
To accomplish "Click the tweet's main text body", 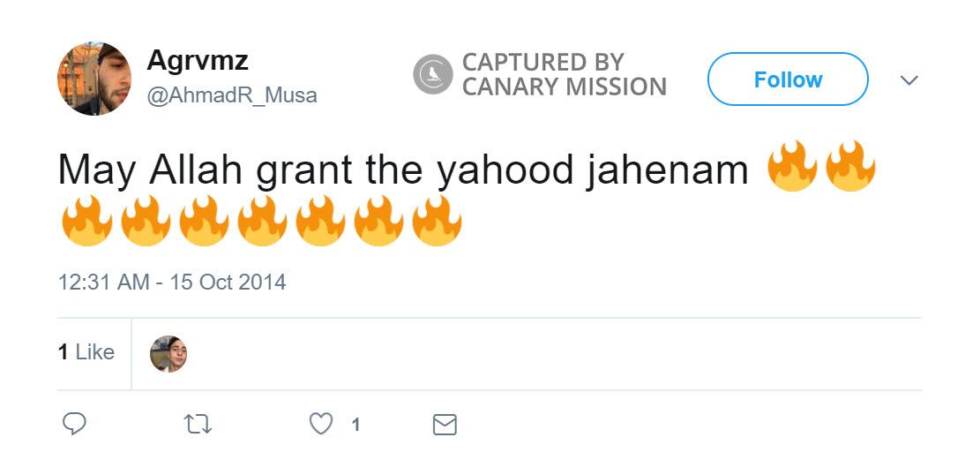I will [x=402, y=170].
